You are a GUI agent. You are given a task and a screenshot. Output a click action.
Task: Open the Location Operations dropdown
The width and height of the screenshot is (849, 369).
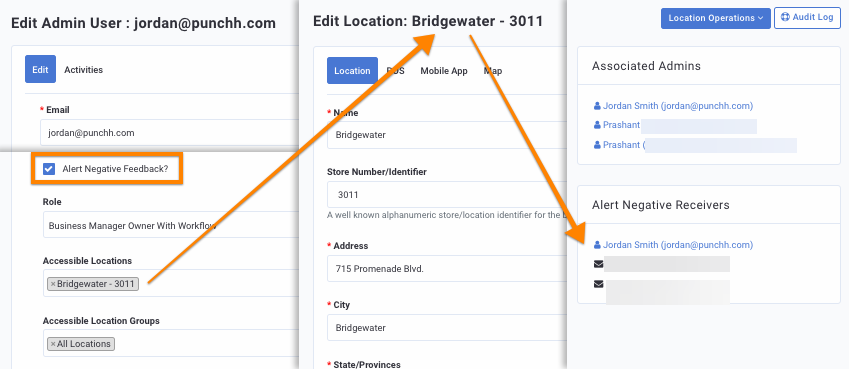tap(715, 18)
